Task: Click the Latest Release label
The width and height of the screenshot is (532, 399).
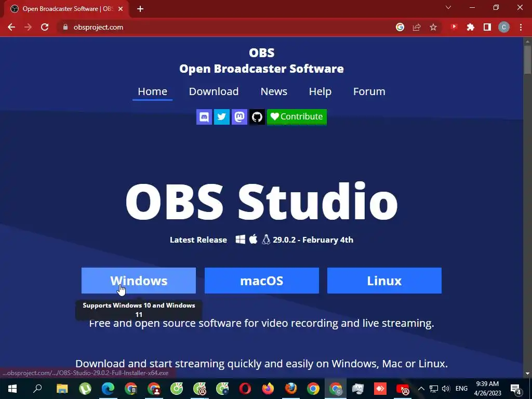Action: (198, 240)
